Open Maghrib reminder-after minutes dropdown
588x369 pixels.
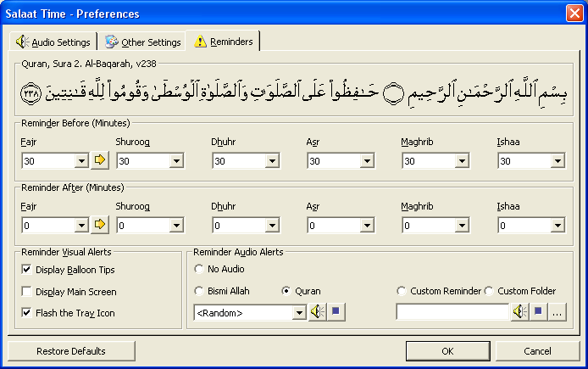[462, 226]
